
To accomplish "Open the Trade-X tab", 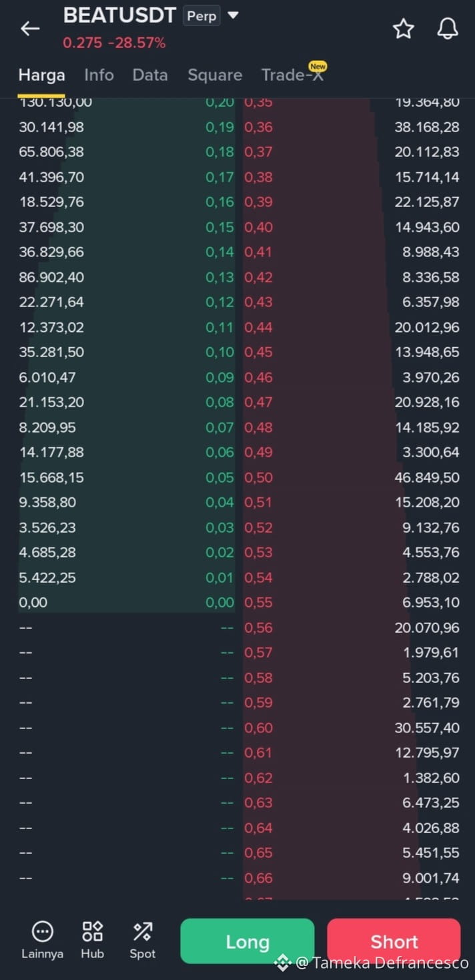I will (x=293, y=75).
